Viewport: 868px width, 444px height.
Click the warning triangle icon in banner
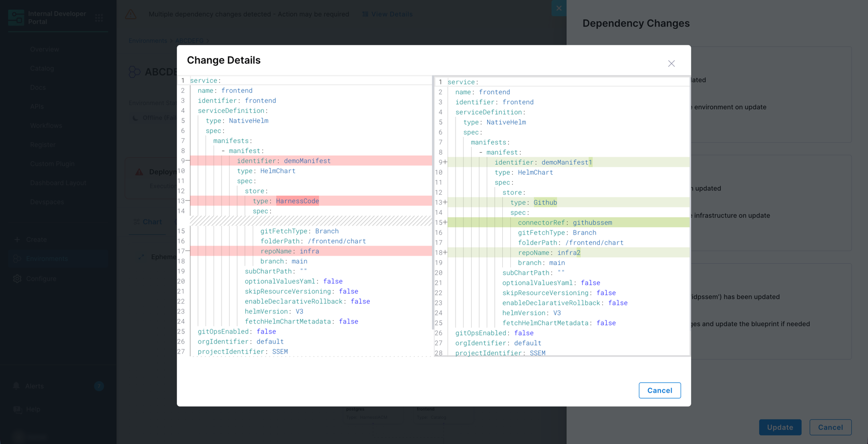(131, 14)
